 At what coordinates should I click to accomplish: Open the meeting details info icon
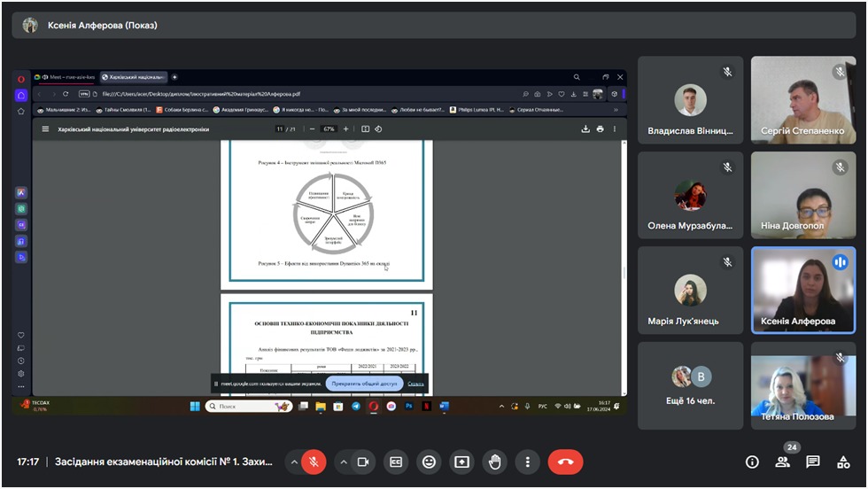(752, 462)
